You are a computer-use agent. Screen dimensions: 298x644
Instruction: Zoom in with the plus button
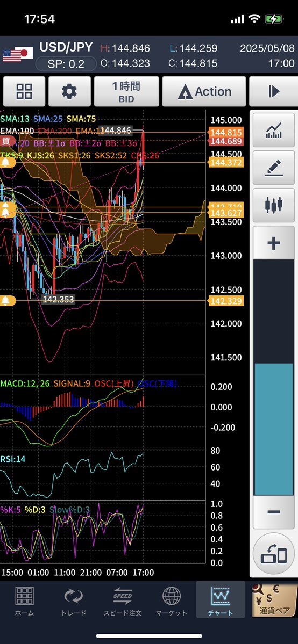tap(274, 243)
